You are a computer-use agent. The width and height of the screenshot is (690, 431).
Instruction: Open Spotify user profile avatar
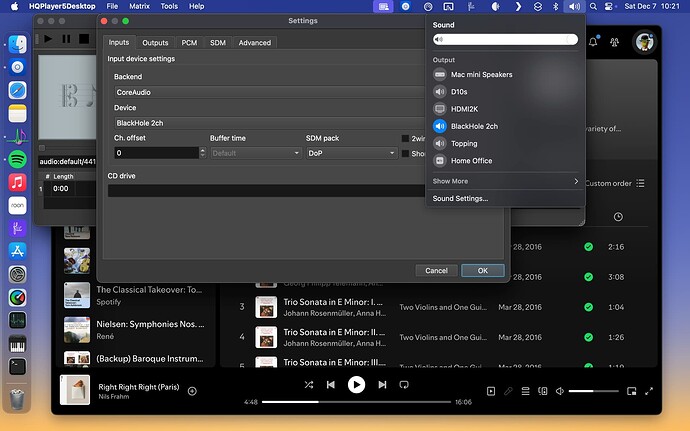click(x=645, y=42)
